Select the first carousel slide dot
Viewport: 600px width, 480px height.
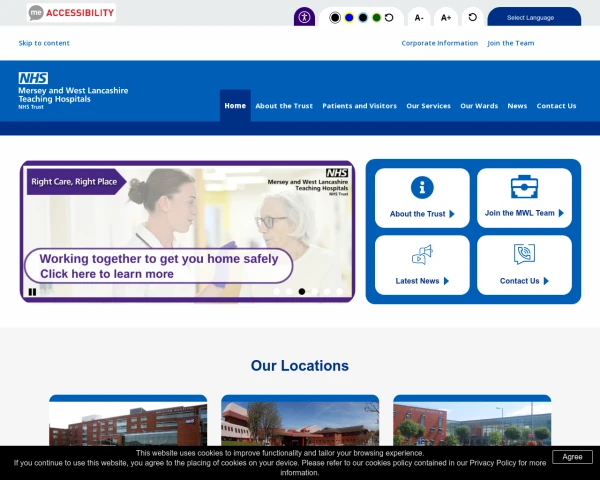point(277,292)
